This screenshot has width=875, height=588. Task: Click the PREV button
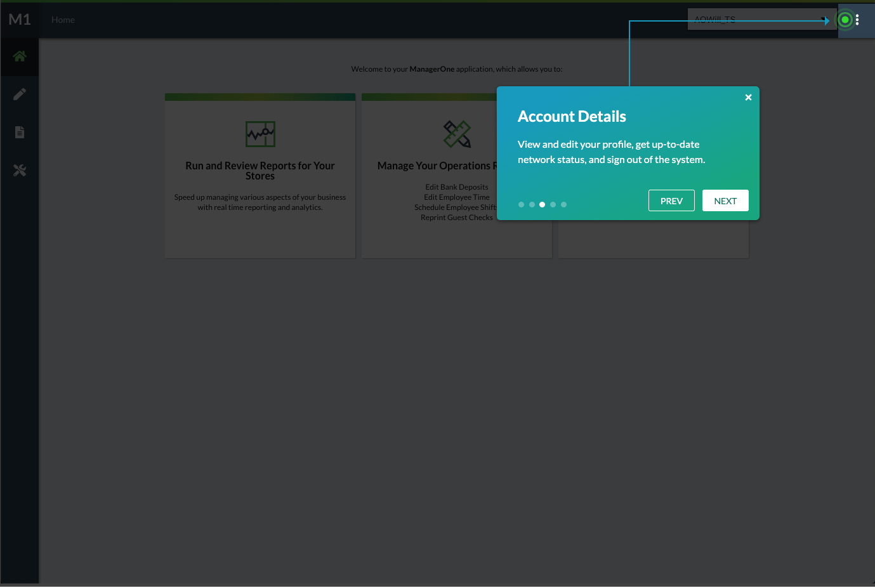[671, 200]
